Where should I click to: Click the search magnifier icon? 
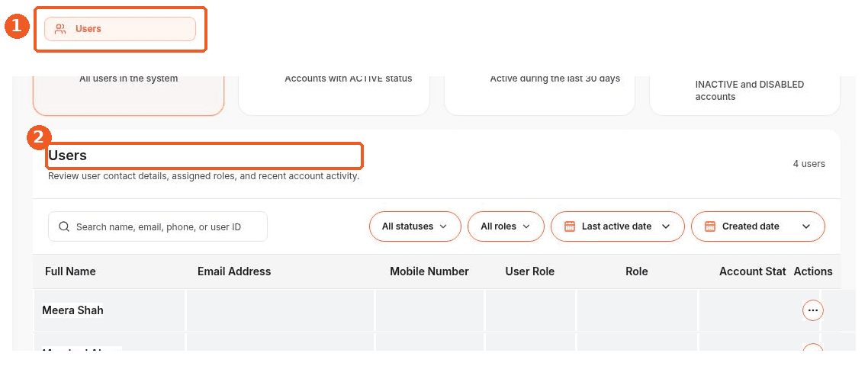pos(64,226)
